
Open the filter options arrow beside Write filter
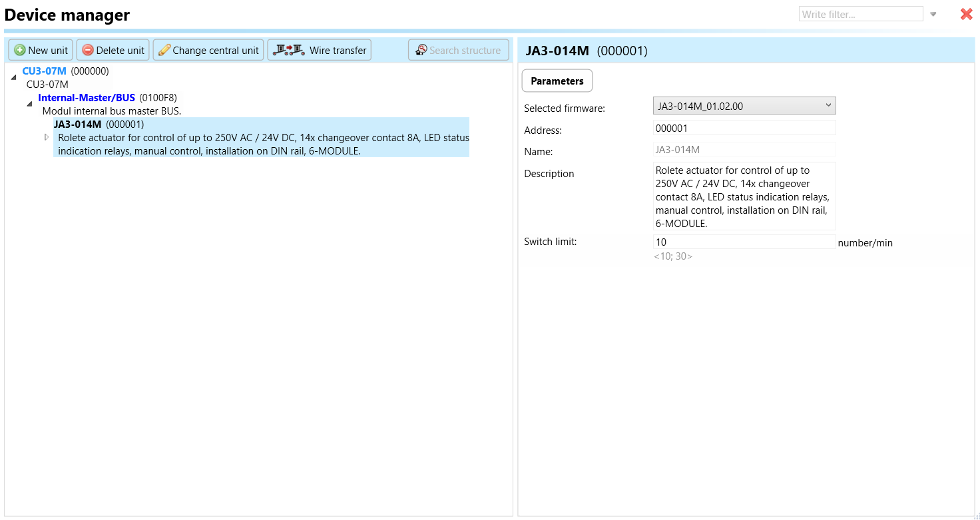933,15
